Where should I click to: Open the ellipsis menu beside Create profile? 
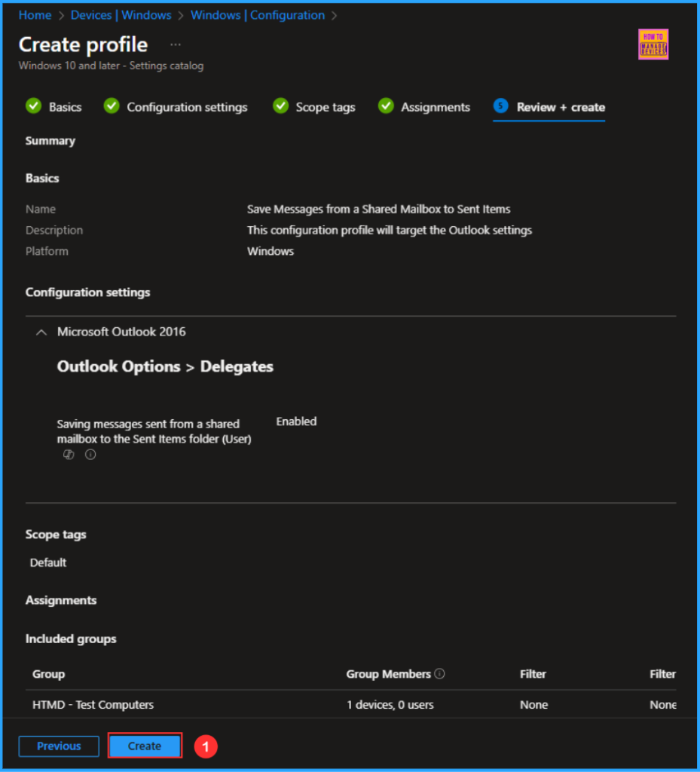(176, 44)
